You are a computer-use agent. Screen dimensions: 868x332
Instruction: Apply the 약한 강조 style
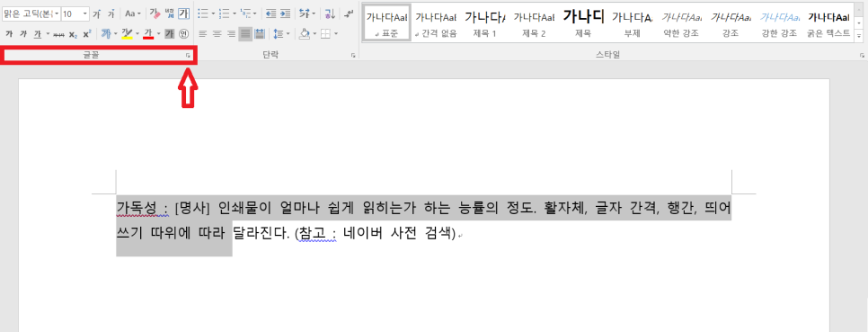click(681, 22)
